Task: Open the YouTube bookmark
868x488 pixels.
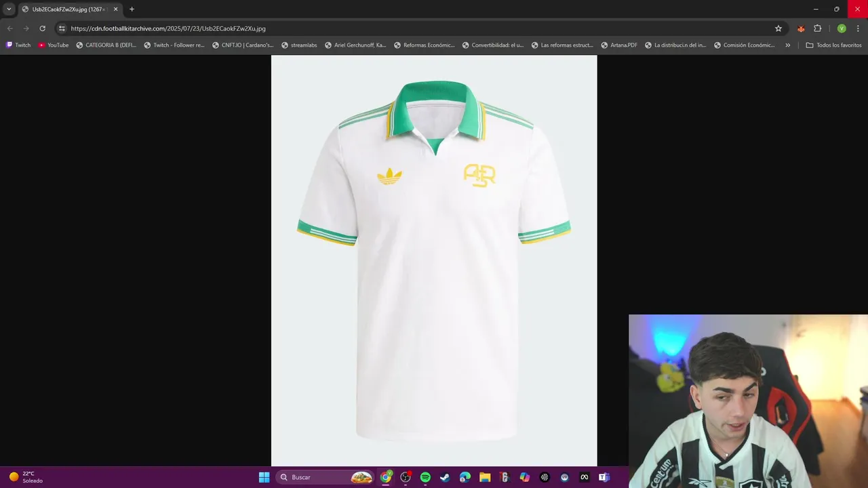Action: (53, 45)
